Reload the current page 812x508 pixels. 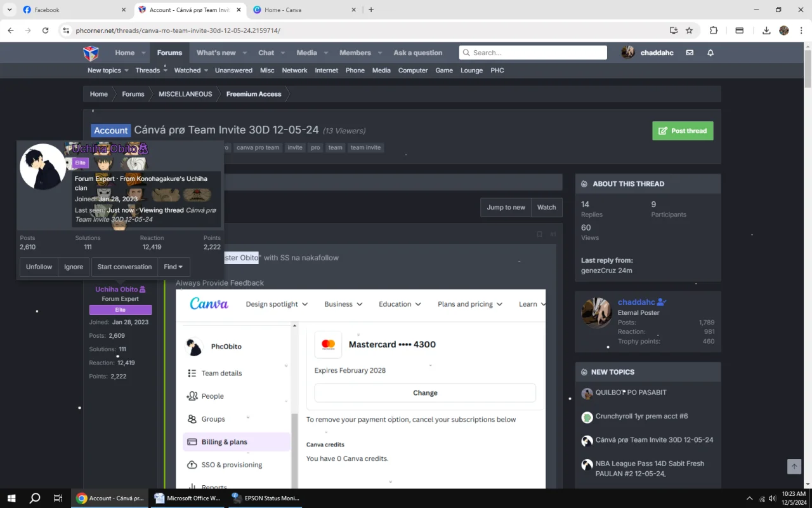point(46,30)
